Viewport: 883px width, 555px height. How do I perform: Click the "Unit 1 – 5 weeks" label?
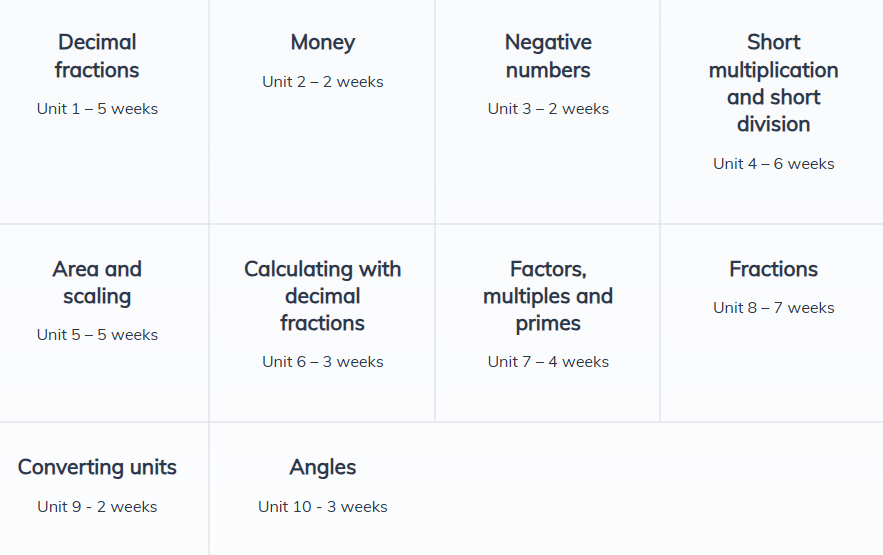pos(97,109)
